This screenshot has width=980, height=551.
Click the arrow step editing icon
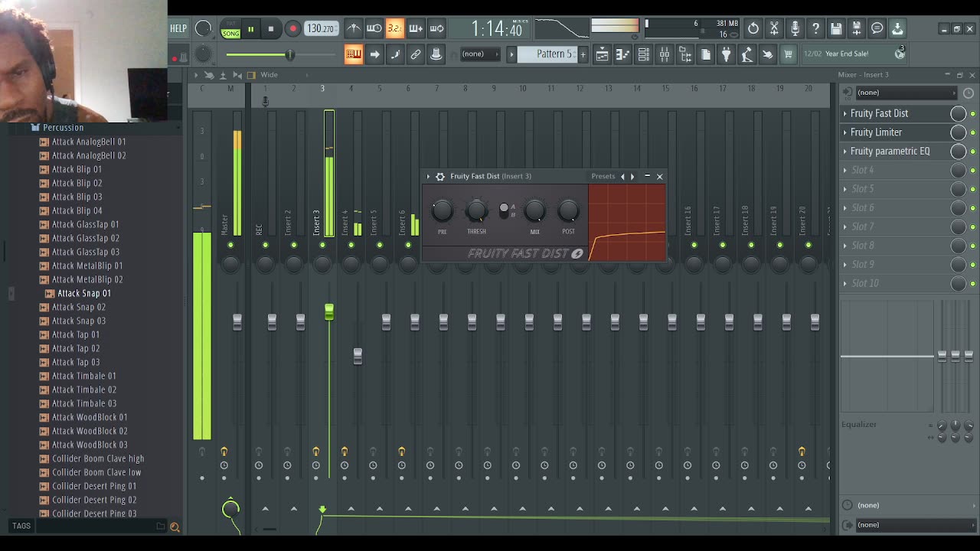(374, 54)
